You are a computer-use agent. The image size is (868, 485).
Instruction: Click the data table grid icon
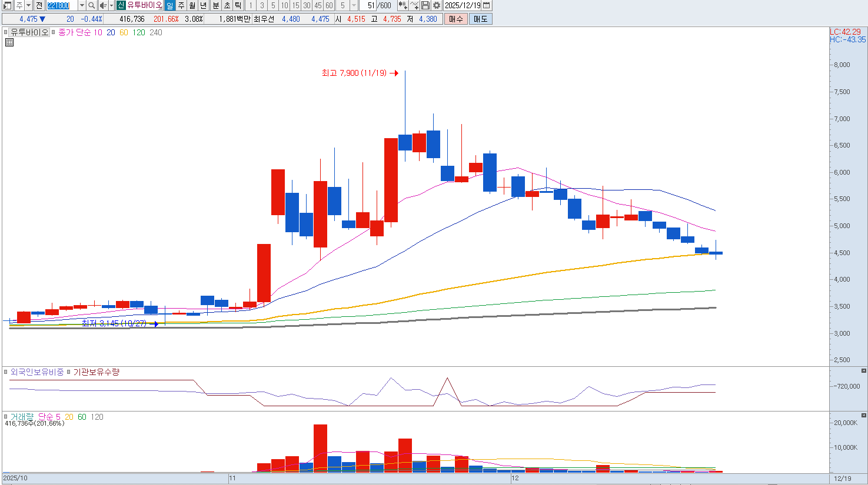pyautogui.click(x=9, y=42)
